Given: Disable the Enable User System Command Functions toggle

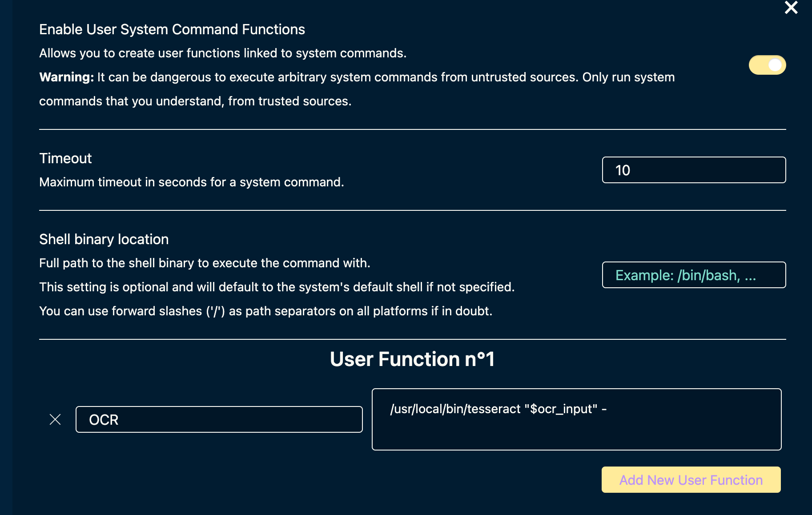Looking at the screenshot, I should [x=767, y=65].
